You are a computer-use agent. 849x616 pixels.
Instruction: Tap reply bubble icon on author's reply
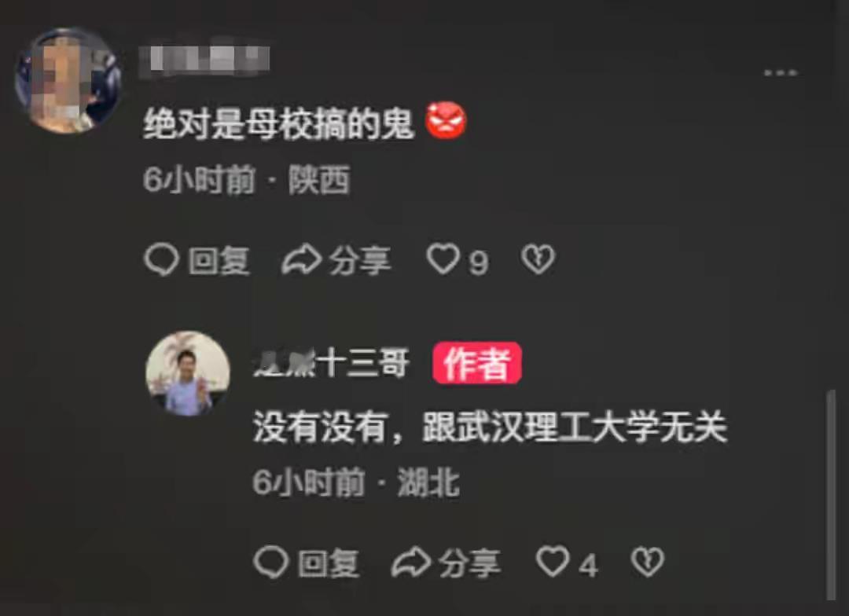pos(270,562)
